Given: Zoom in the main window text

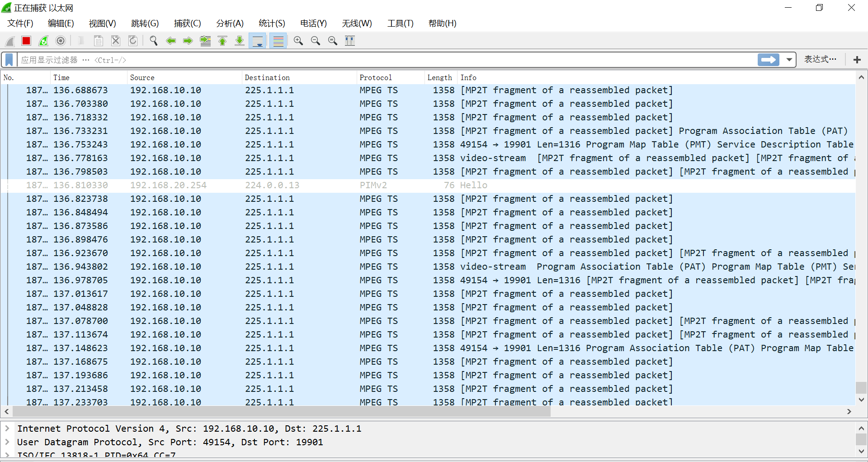Looking at the screenshot, I should click(x=298, y=41).
